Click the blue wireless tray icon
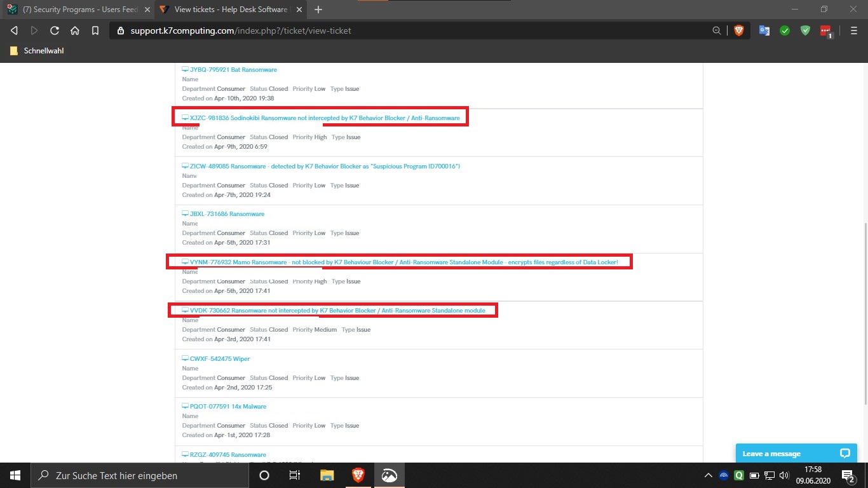868x488 pixels. pyautogui.click(x=724, y=475)
